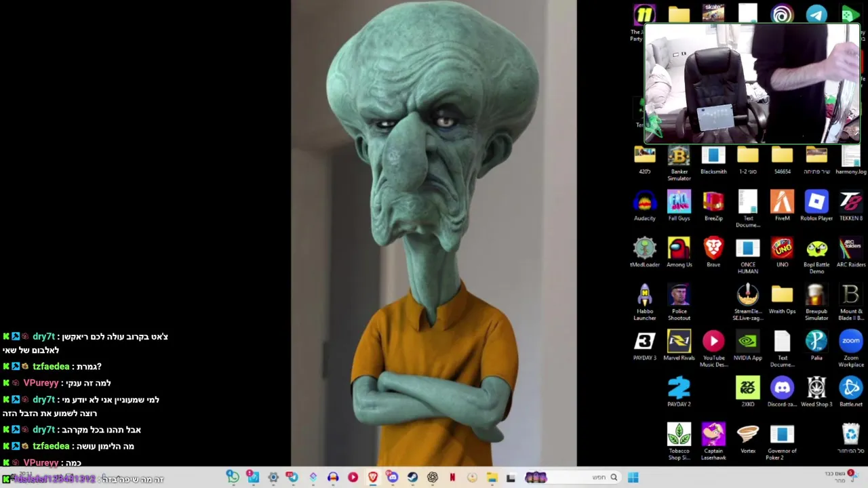Open the Brave browser desktop icon

[x=713, y=253]
